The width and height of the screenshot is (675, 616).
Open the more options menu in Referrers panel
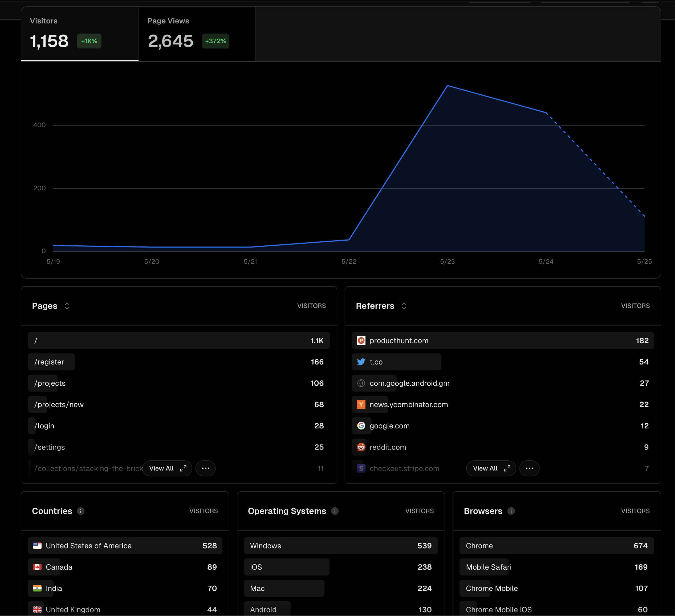(529, 468)
